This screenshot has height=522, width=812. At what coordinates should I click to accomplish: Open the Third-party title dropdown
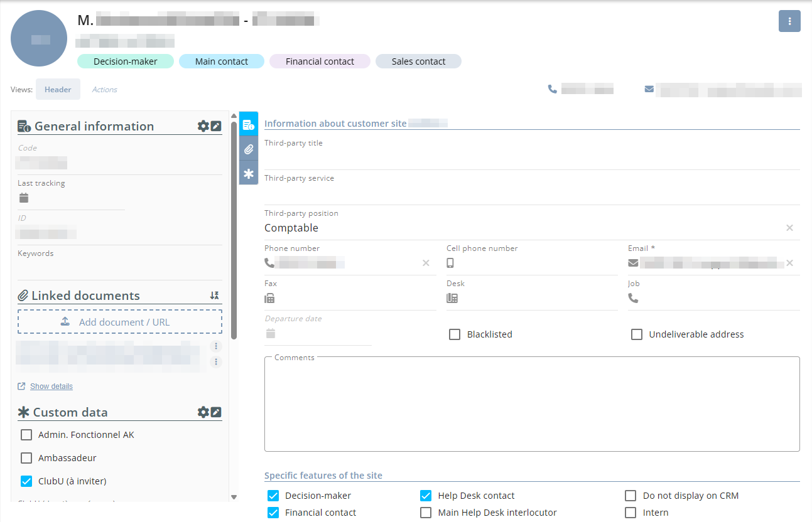[531, 158]
